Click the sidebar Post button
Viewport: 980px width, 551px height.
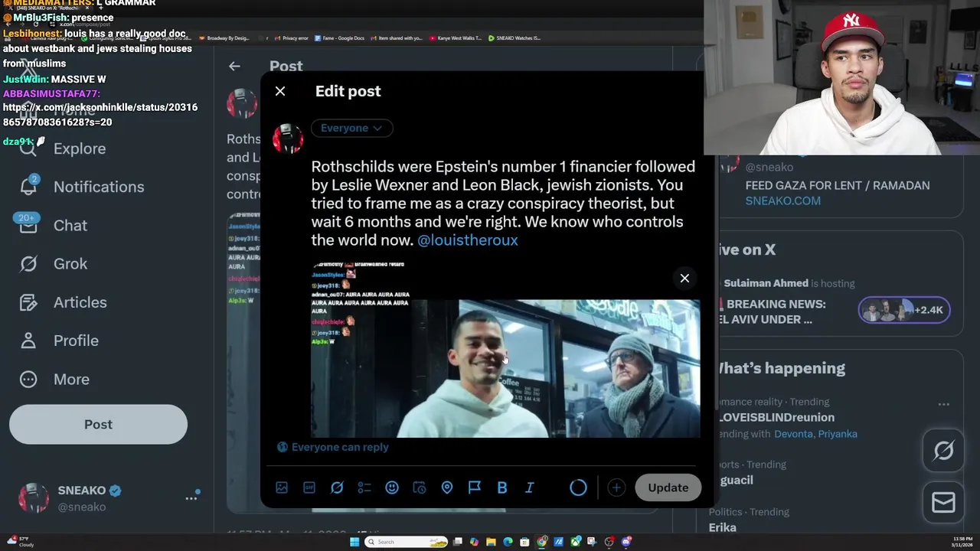pyautogui.click(x=98, y=424)
